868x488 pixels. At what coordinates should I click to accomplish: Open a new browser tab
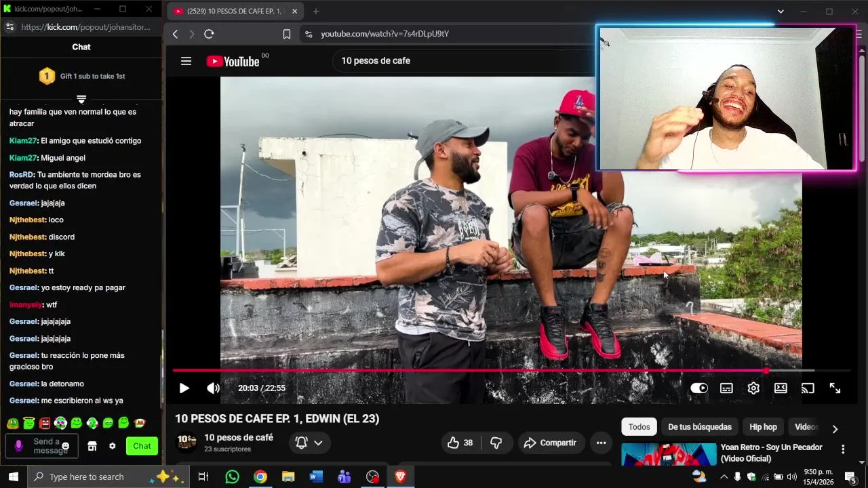[x=315, y=12]
